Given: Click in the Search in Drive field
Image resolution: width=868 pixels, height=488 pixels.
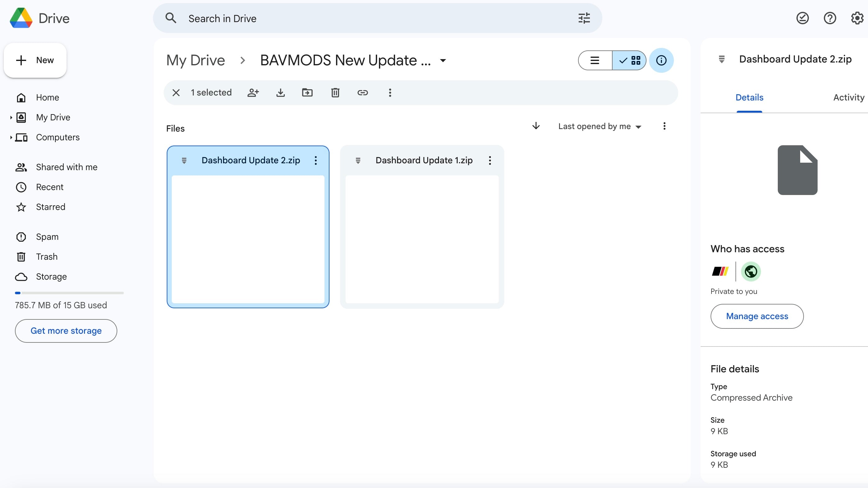Looking at the screenshot, I should click(x=371, y=18).
